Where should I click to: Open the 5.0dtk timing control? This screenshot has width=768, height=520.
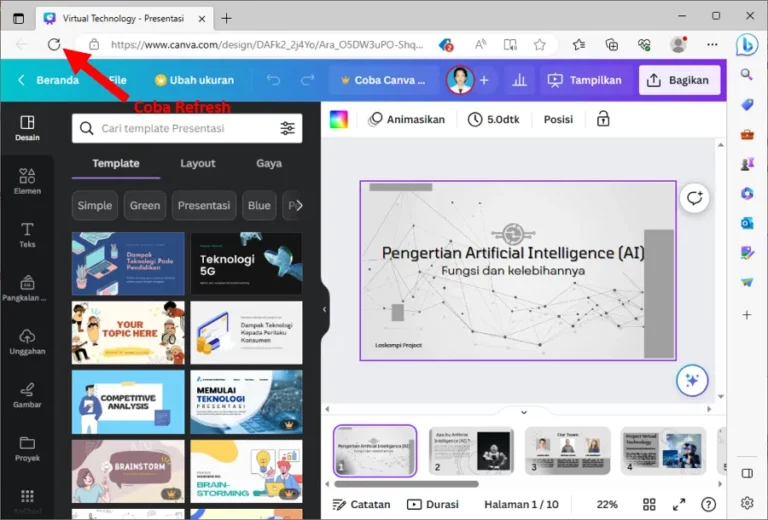click(x=494, y=119)
